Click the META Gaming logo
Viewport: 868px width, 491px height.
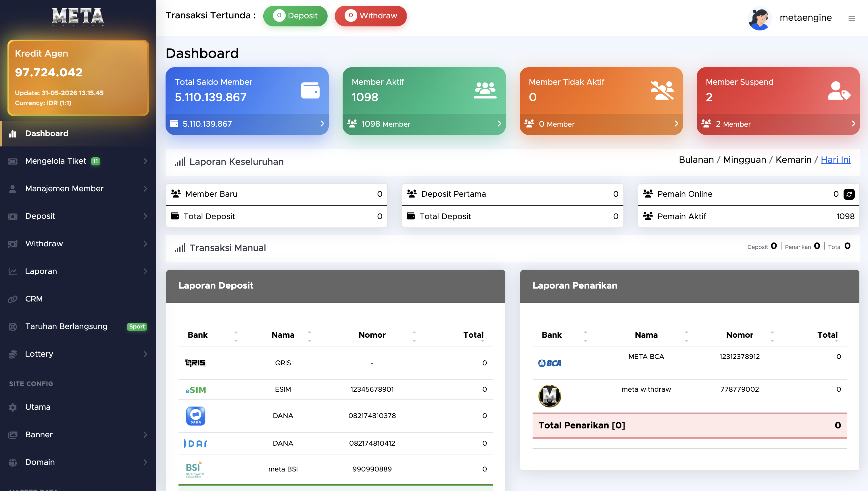[x=78, y=17]
